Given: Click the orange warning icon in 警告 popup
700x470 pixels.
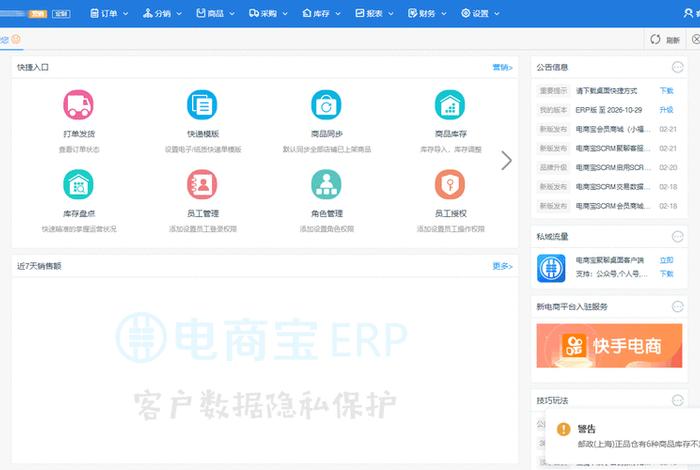Looking at the screenshot, I should pos(563,429).
